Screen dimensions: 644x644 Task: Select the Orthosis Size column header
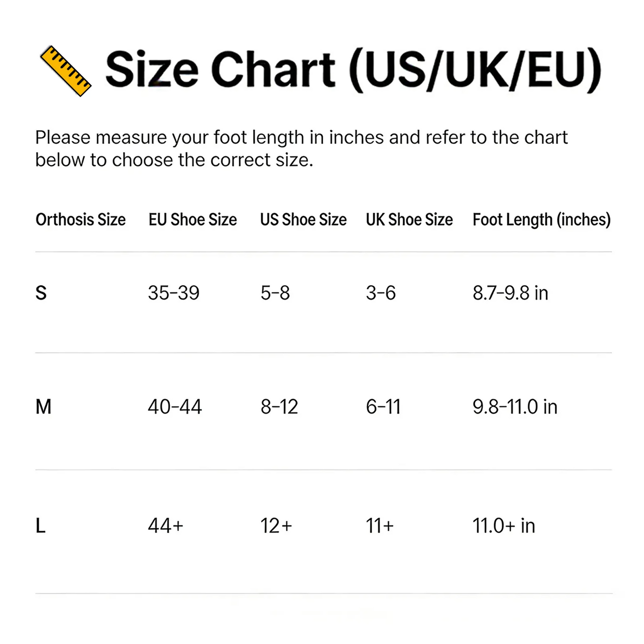(x=81, y=220)
